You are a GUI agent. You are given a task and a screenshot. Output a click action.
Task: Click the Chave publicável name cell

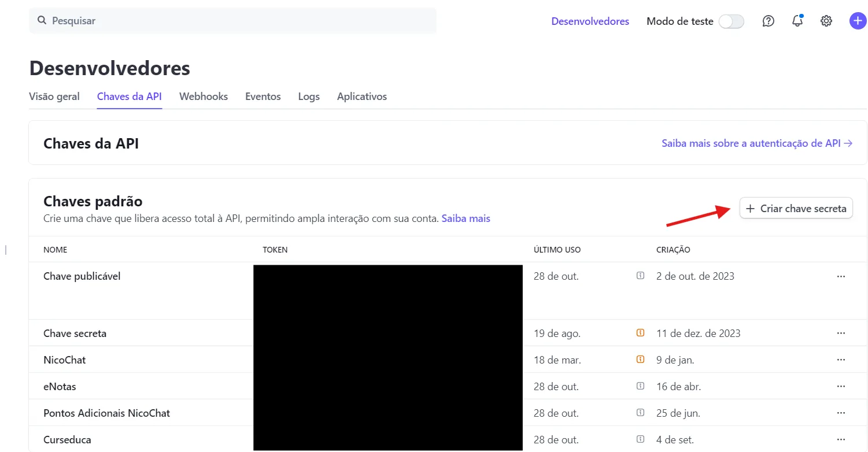82,276
